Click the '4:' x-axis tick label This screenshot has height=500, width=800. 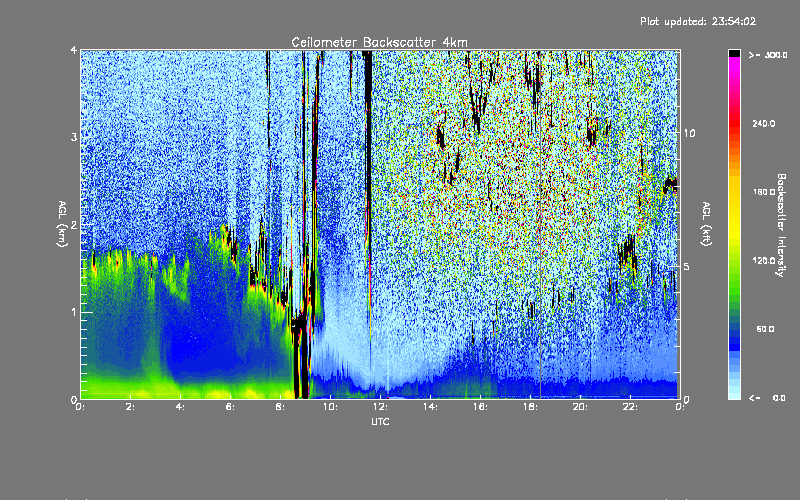pos(180,407)
